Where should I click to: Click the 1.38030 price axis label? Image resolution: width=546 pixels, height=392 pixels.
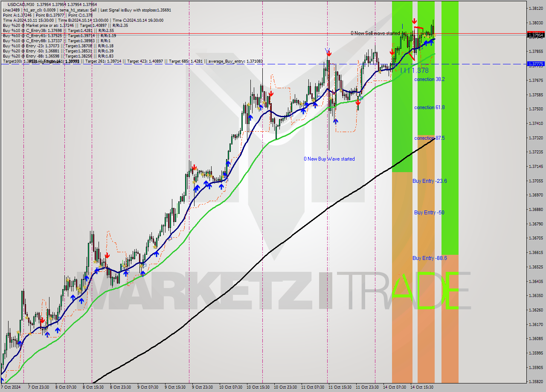point(536,23)
